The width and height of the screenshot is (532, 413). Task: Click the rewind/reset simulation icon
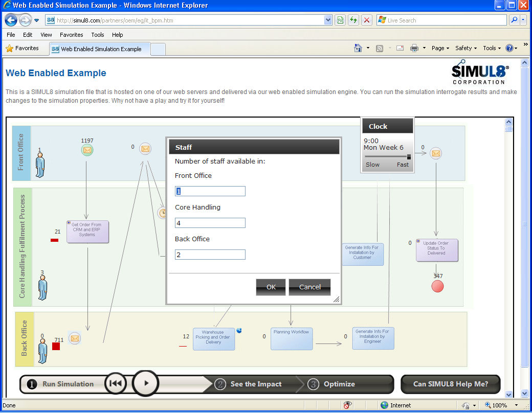coord(115,383)
